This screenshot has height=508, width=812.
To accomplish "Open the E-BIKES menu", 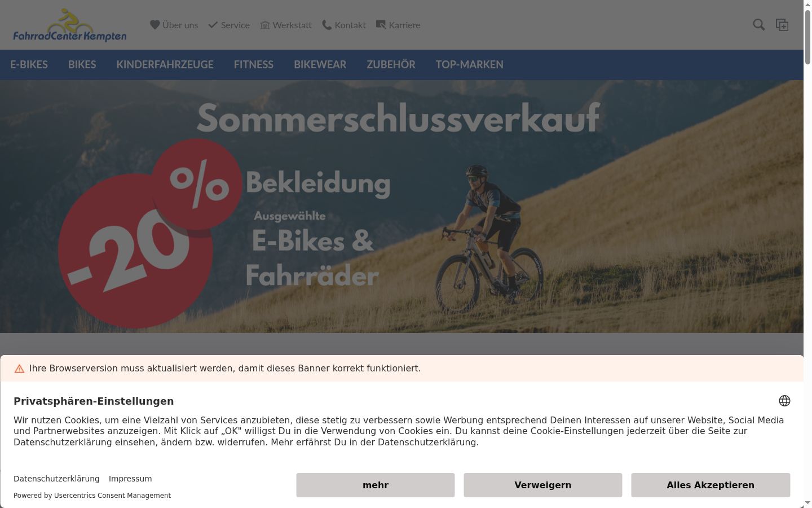I will click(x=29, y=64).
